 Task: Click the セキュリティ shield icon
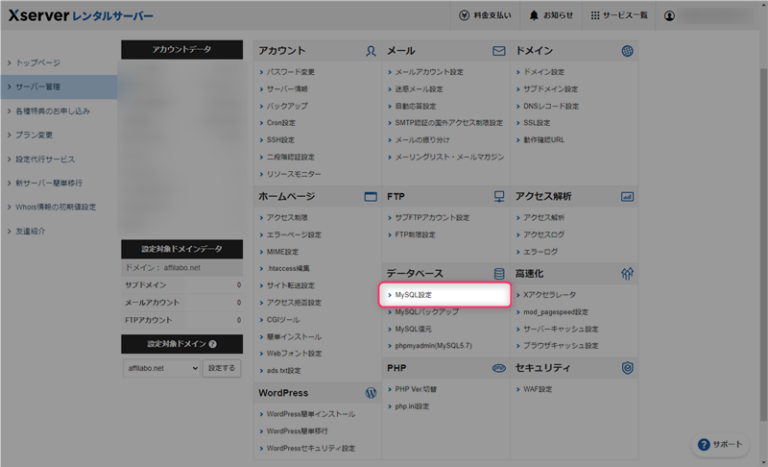point(627,368)
